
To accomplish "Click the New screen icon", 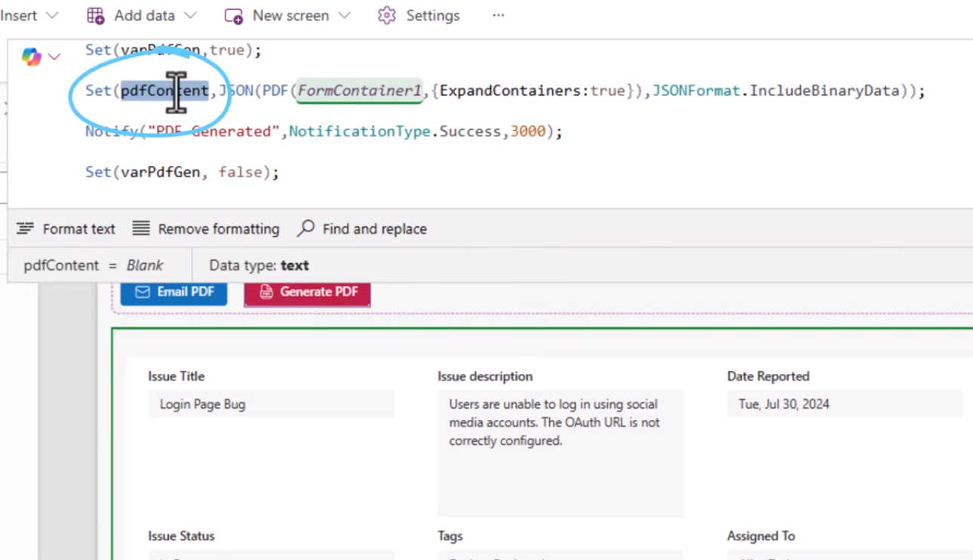I will (233, 15).
